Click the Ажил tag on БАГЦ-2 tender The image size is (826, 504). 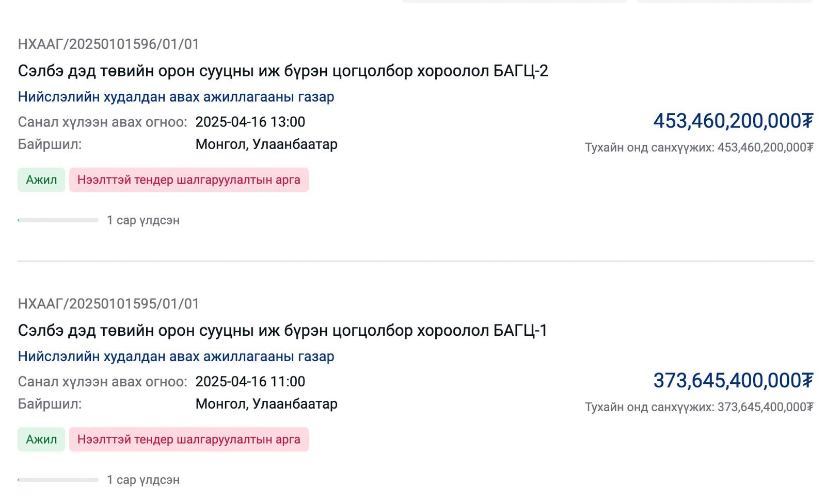pos(41,180)
